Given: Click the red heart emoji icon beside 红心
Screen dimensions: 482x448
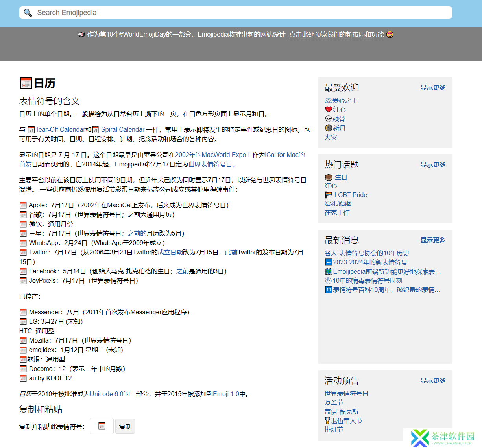Looking at the screenshot, I should tap(329, 110).
